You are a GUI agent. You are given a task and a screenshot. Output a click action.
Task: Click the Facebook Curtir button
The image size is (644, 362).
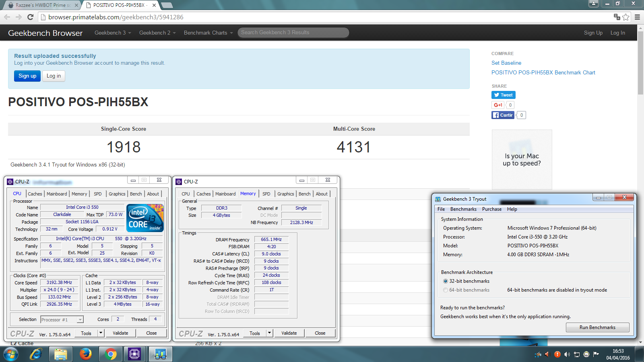[503, 115]
